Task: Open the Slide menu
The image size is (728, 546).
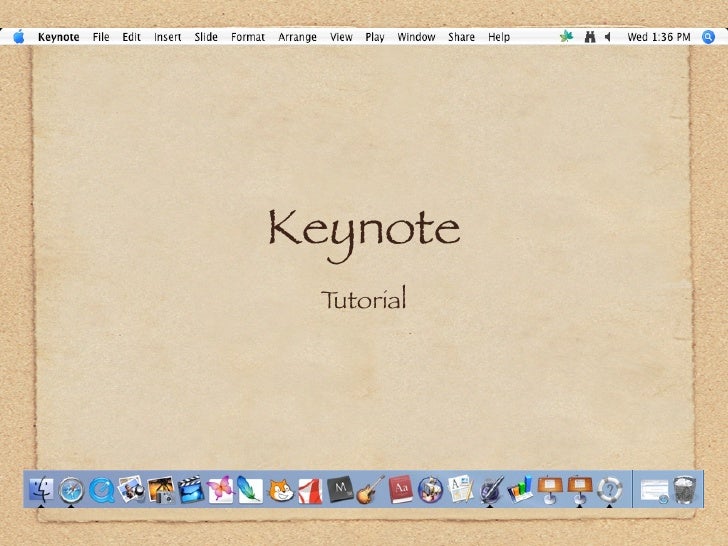Action: [206, 37]
